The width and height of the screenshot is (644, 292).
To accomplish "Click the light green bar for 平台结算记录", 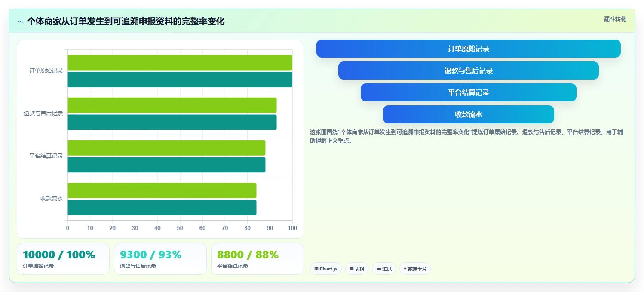I will [x=166, y=148].
